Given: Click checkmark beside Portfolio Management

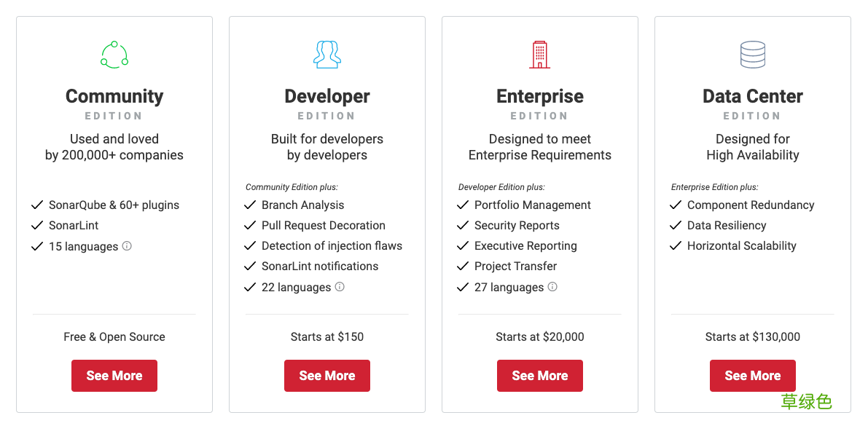Looking at the screenshot, I should [x=462, y=205].
